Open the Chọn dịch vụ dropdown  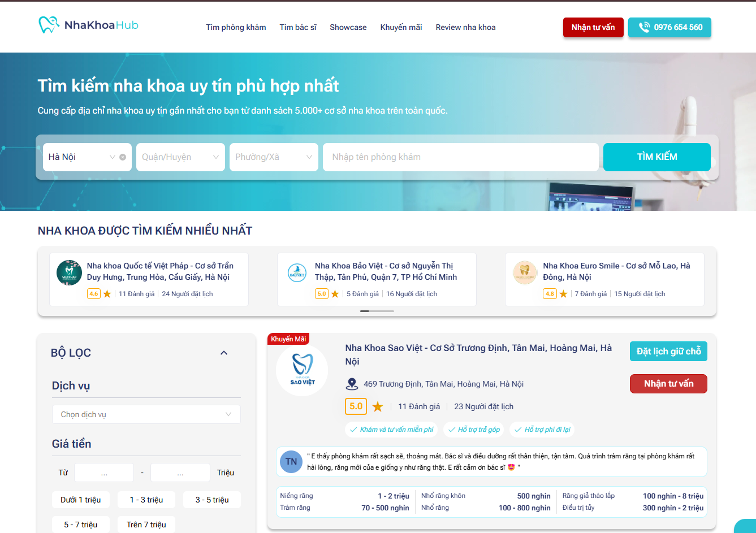[x=146, y=414]
